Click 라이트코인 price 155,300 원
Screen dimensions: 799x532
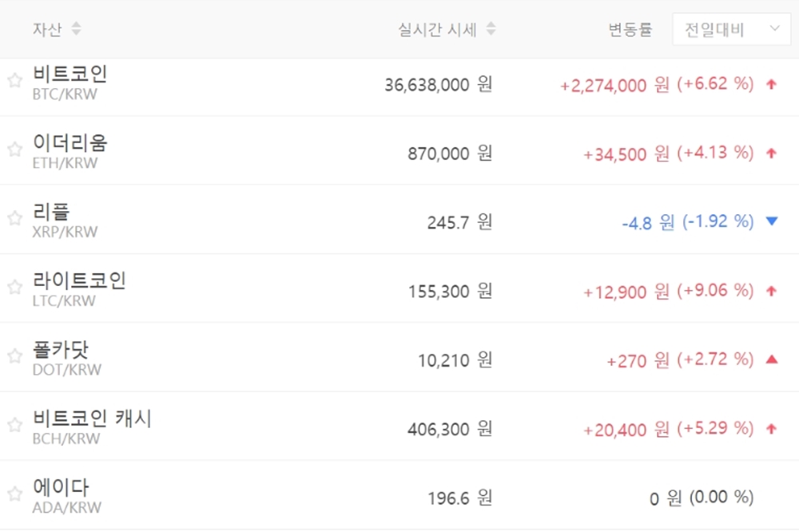[450, 292]
